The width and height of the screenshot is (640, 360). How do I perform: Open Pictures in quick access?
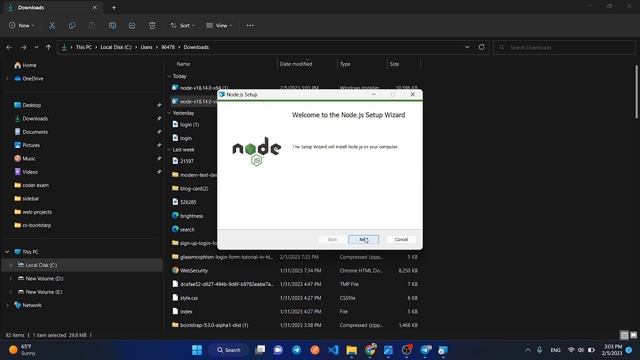click(27, 145)
